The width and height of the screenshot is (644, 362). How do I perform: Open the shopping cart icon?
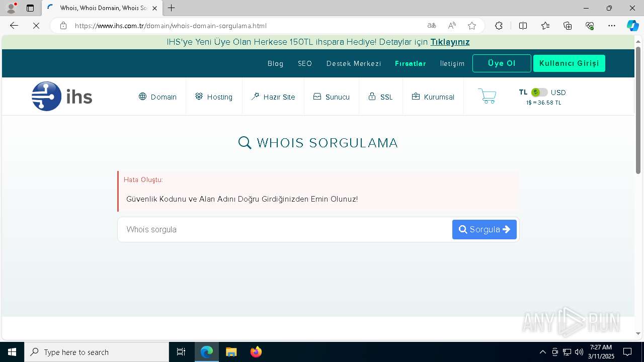tap(487, 96)
